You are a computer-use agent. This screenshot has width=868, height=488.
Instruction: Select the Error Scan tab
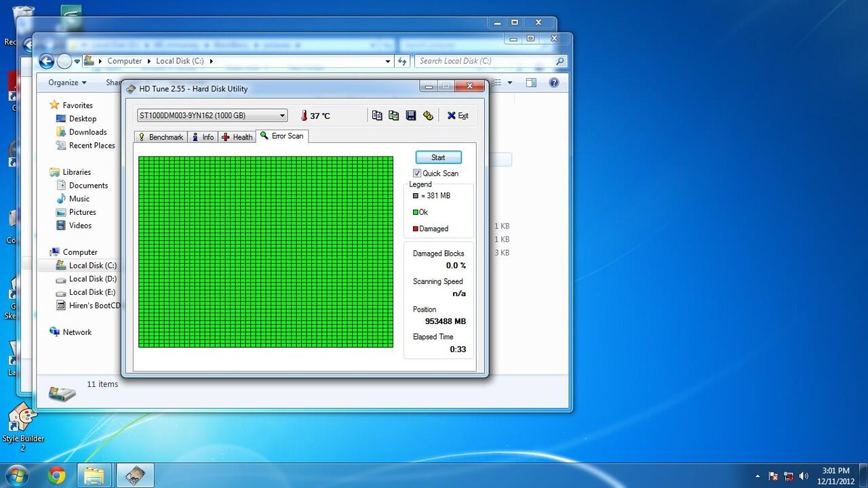click(281, 136)
